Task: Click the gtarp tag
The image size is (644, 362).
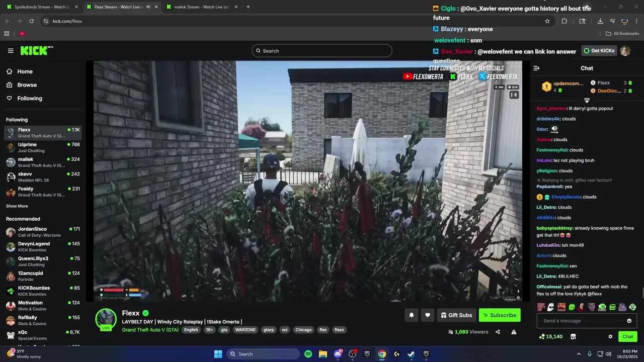Action: 269,330
